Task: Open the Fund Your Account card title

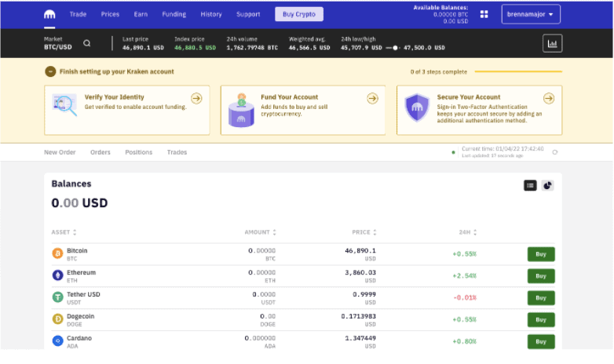Action: pos(290,97)
